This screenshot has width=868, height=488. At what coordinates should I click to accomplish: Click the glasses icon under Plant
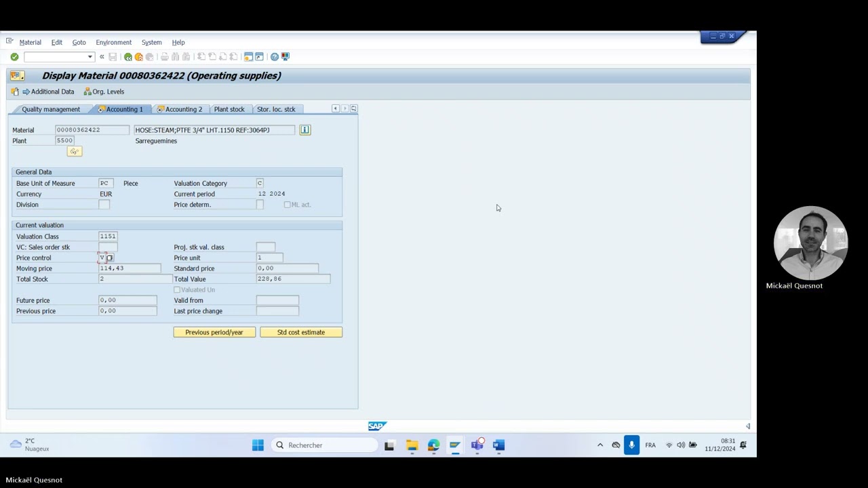[x=75, y=151]
